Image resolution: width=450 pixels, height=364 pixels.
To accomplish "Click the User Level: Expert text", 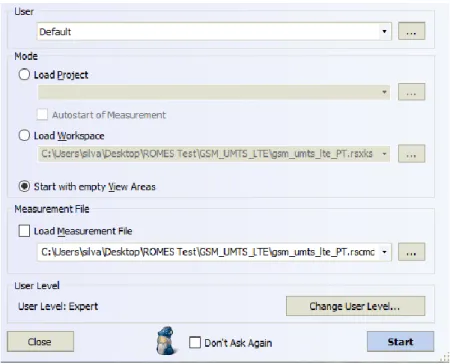I will (x=58, y=306).
